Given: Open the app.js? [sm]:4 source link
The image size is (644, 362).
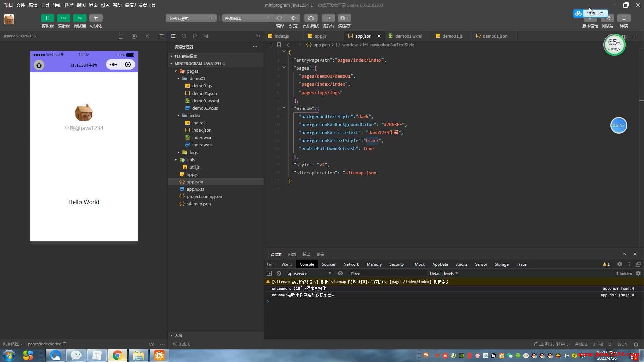Looking at the screenshot, I should 618,288.
